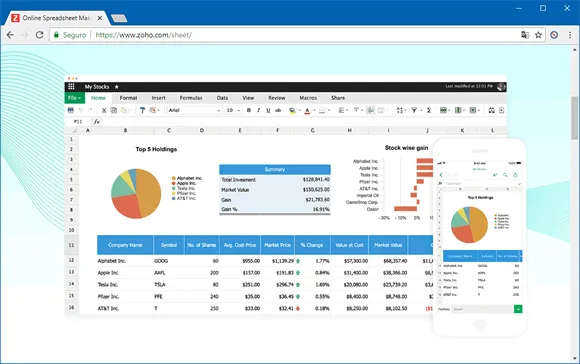Expand the sort options dropdown arrow

click(x=406, y=110)
